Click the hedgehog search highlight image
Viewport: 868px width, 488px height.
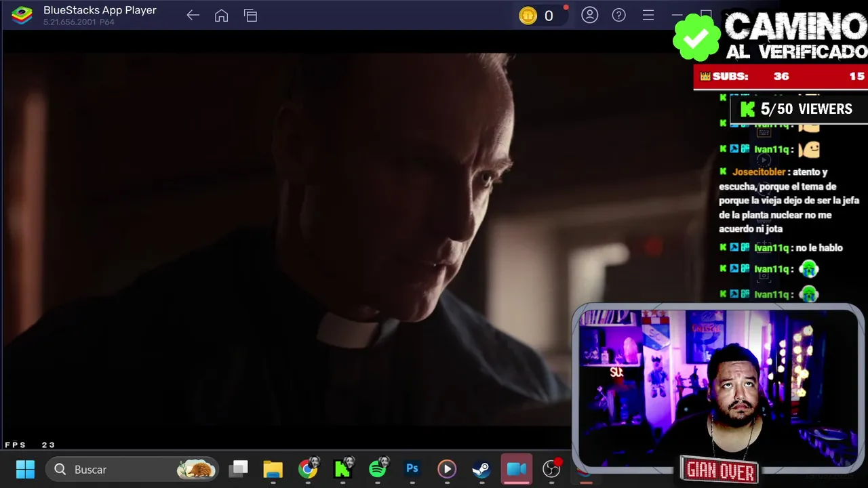click(196, 469)
